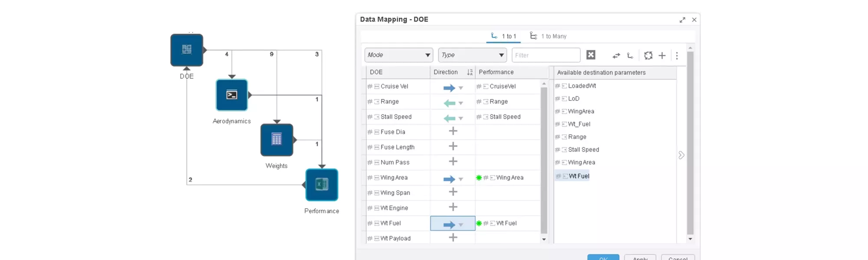Add mapping for Wt Engine with plus
The image size is (868, 260).
(453, 207)
